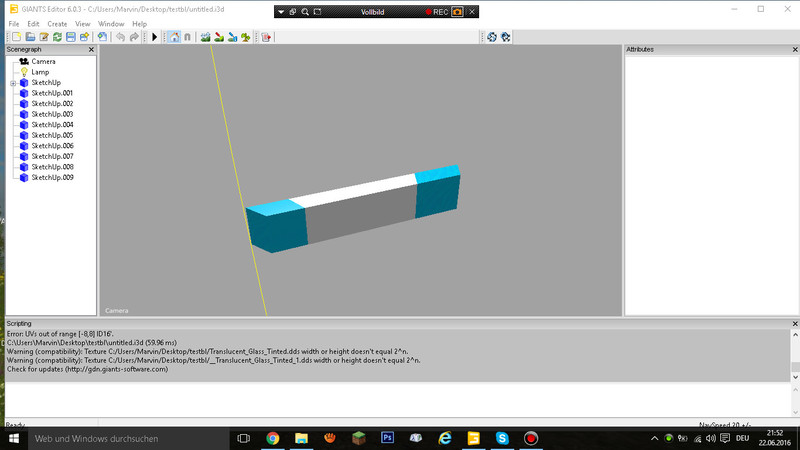Toggle the magnet snap toolbar button

point(187,37)
